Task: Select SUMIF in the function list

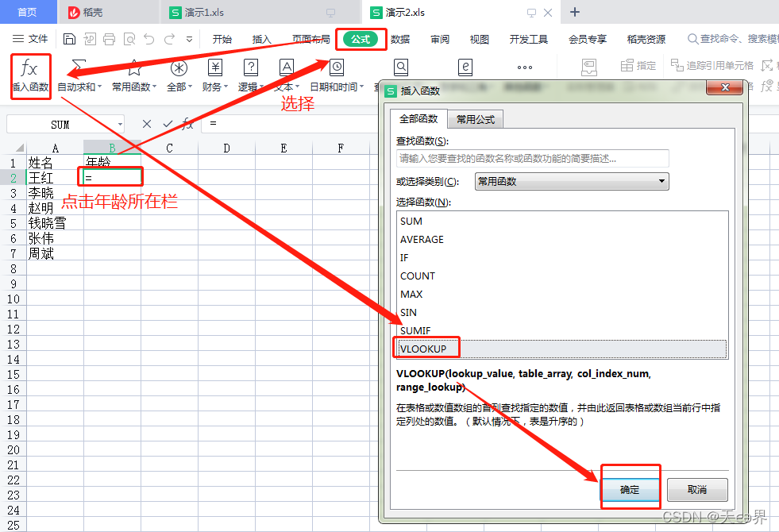Action: tap(562, 331)
